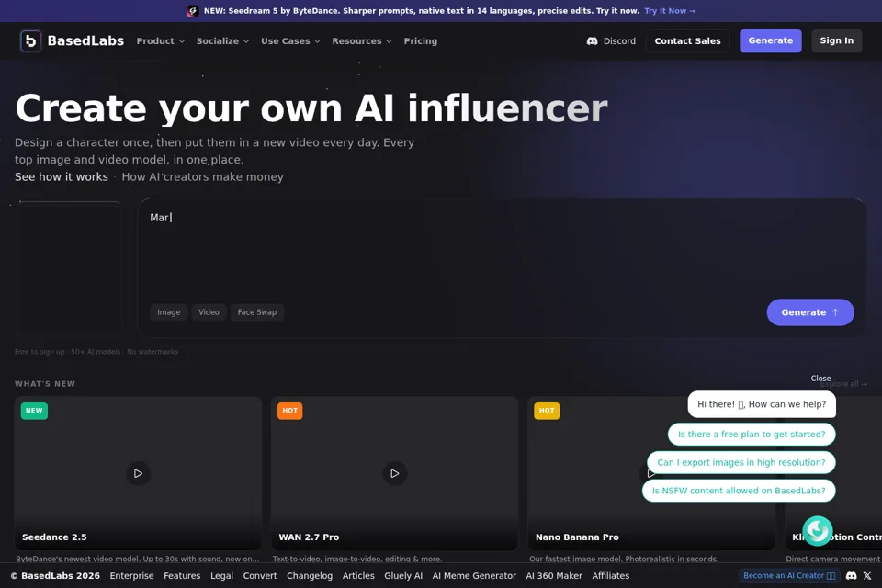Click the Sign In button
Viewport: 882px width, 588px height.
click(836, 41)
